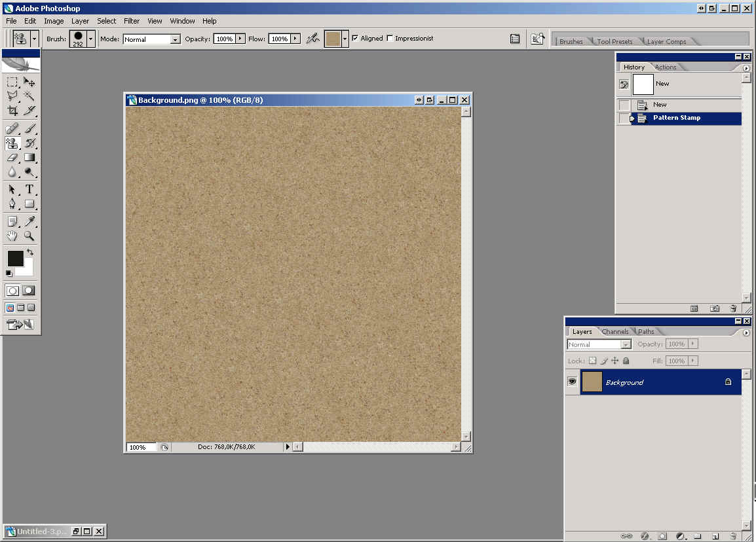The height and width of the screenshot is (542, 756).
Task: Switch foreground and background colors
Action: tap(30, 252)
